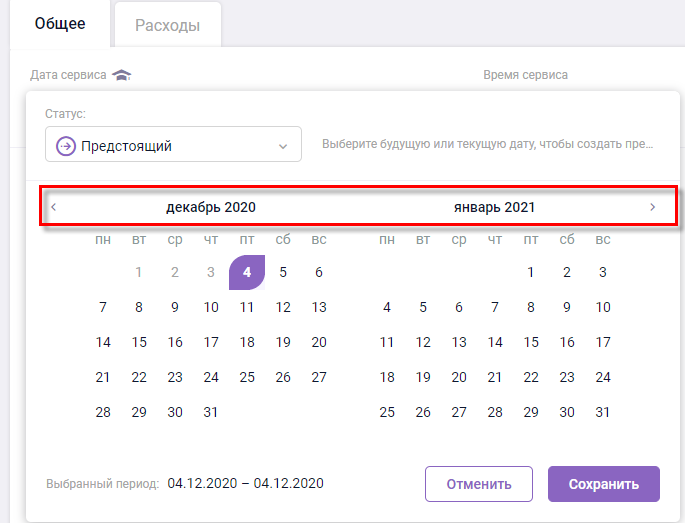Image resolution: width=685 pixels, height=523 pixels.
Task: Choose 1 January 2021 in calendar
Action: (531, 272)
